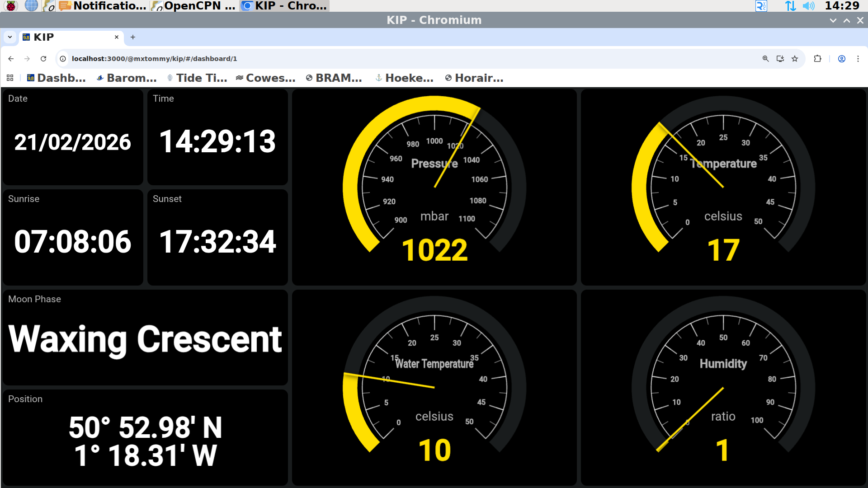
Task: Open the Chromium profile avatar icon
Action: click(x=842, y=59)
